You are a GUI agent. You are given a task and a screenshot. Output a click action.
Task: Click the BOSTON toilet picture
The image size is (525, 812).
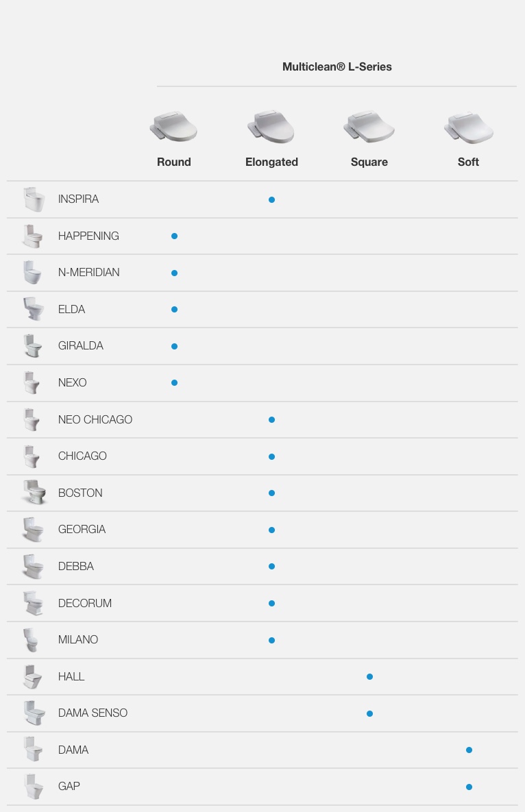[34, 493]
